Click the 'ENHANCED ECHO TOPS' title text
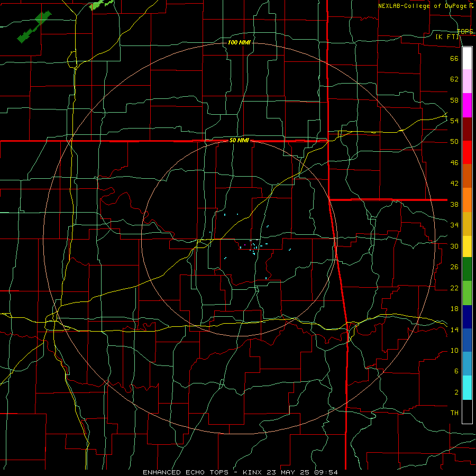Image resolution: width=476 pixels, height=476 pixels. pos(186,472)
